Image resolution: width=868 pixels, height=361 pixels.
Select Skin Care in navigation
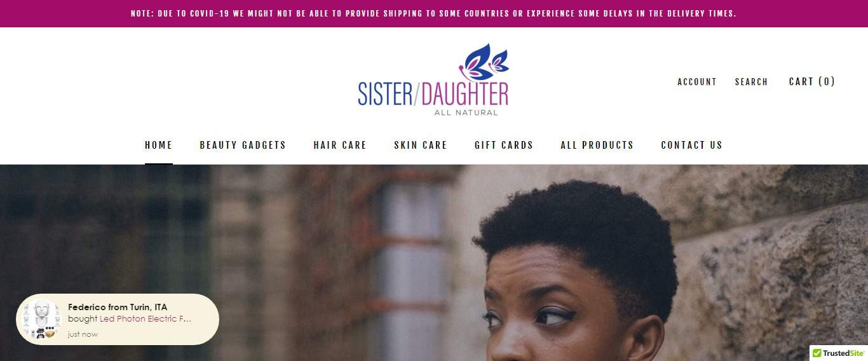pos(421,145)
